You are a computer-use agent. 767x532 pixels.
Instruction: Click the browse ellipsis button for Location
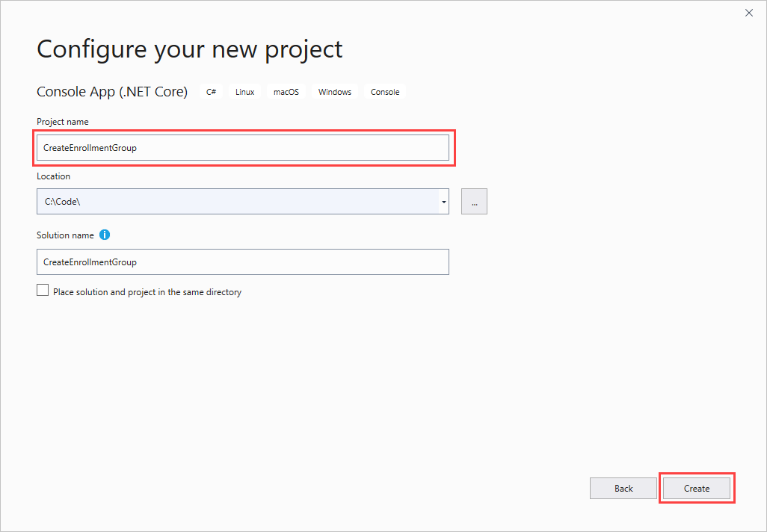(x=474, y=202)
